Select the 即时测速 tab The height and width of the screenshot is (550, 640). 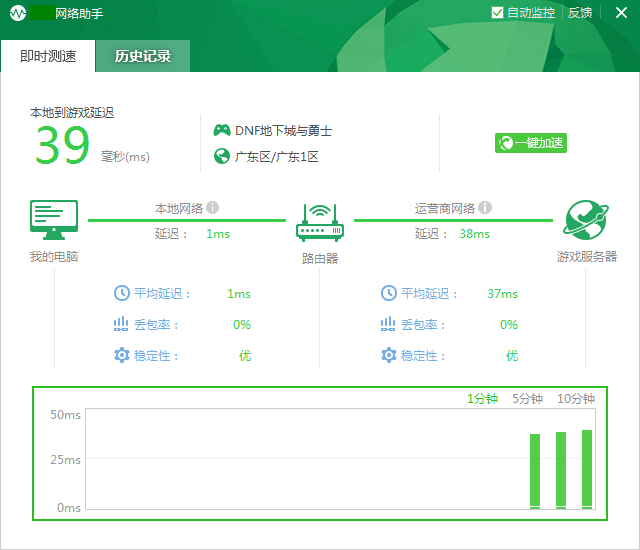[48, 56]
